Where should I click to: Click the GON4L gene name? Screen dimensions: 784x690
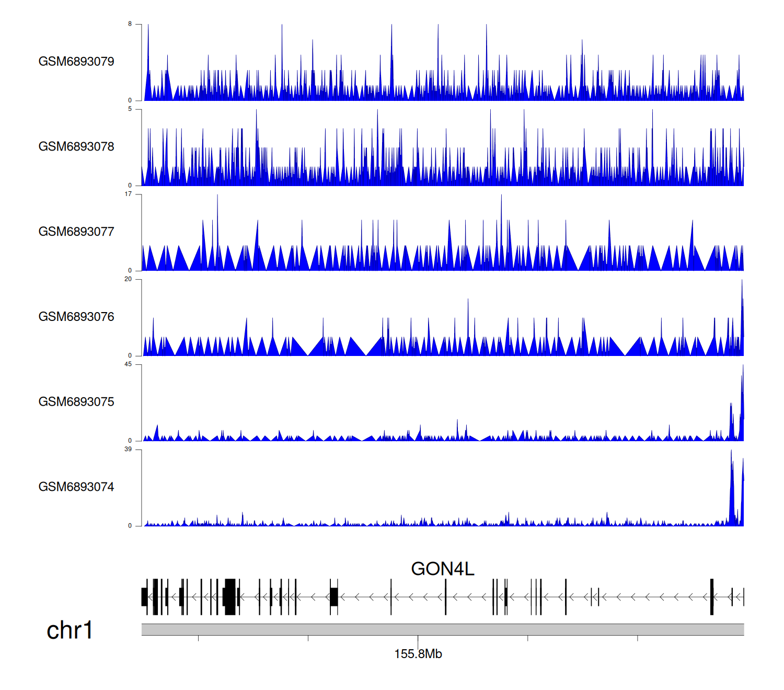442,569
